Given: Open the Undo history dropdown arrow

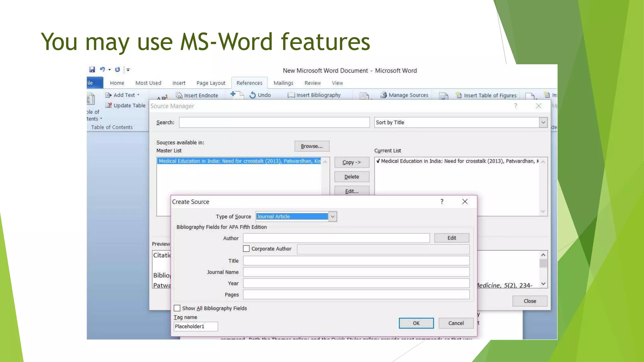Looking at the screenshot, I should (x=109, y=70).
